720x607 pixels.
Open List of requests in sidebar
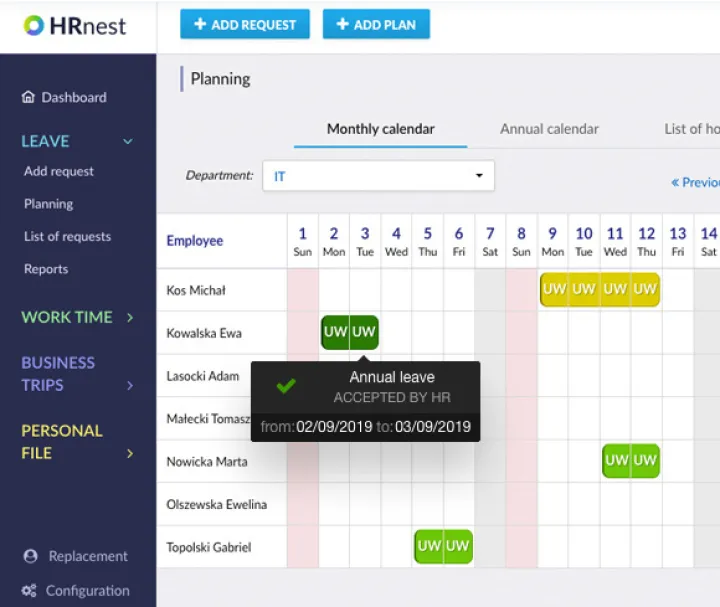[67, 237]
